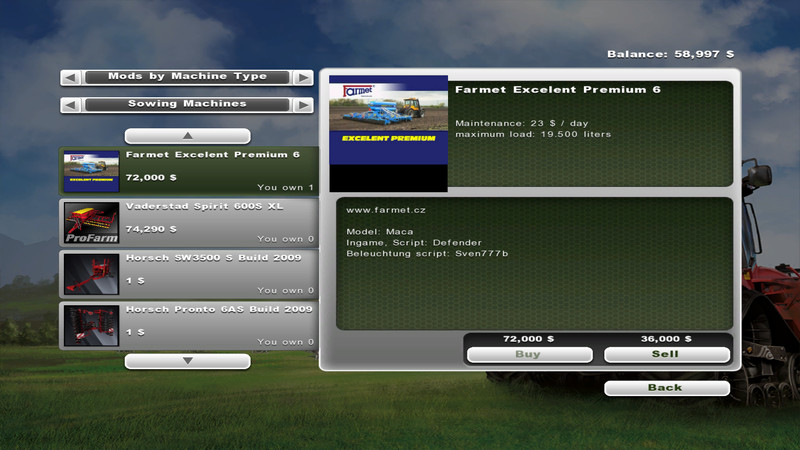Move the machine list up with up-arrow button

pyautogui.click(x=187, y=136)
